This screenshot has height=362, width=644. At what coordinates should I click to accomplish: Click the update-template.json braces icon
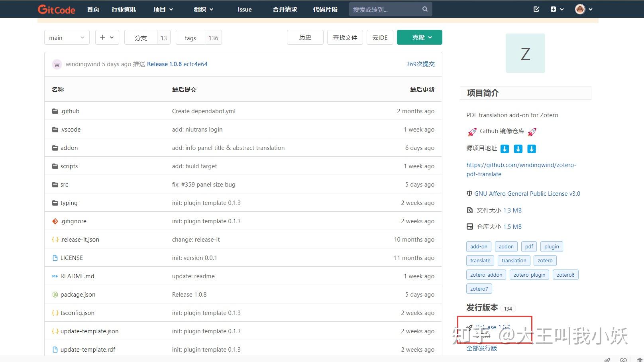point(55,331)
